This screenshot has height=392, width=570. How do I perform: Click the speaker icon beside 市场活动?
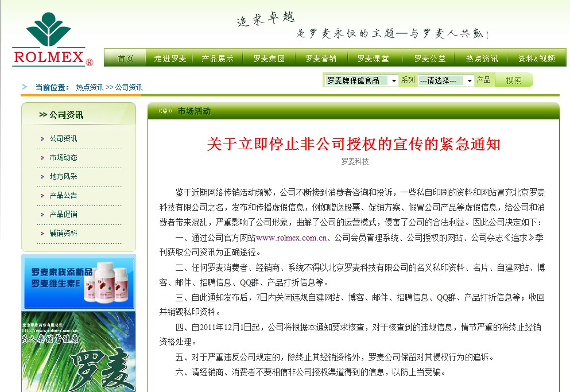pyautogui.click(x=165, y=111)
